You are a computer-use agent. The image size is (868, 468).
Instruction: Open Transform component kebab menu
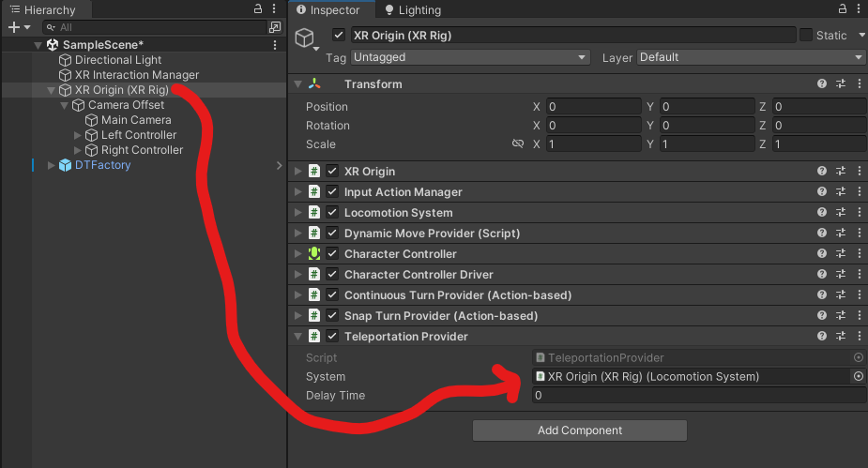click(860, 83)
